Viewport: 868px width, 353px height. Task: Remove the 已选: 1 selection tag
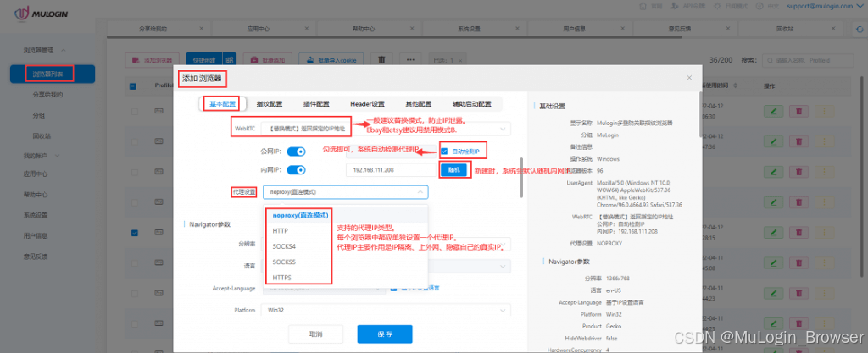pyautogui.click(x=460, y=60)
